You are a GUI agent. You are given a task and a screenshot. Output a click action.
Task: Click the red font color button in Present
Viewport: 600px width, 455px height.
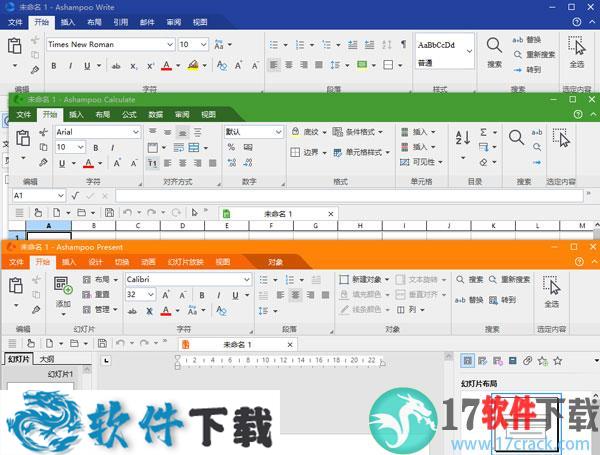pyautogui.click(x=166, y=310)
